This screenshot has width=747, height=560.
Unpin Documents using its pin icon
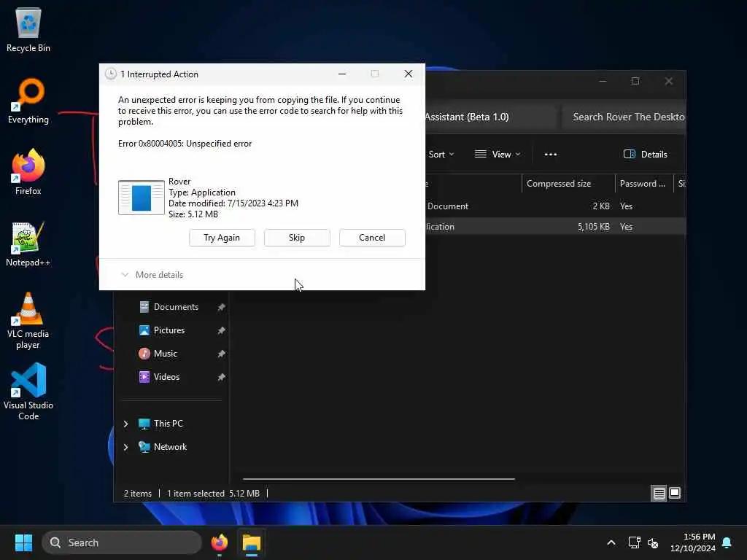click(222, 307)
